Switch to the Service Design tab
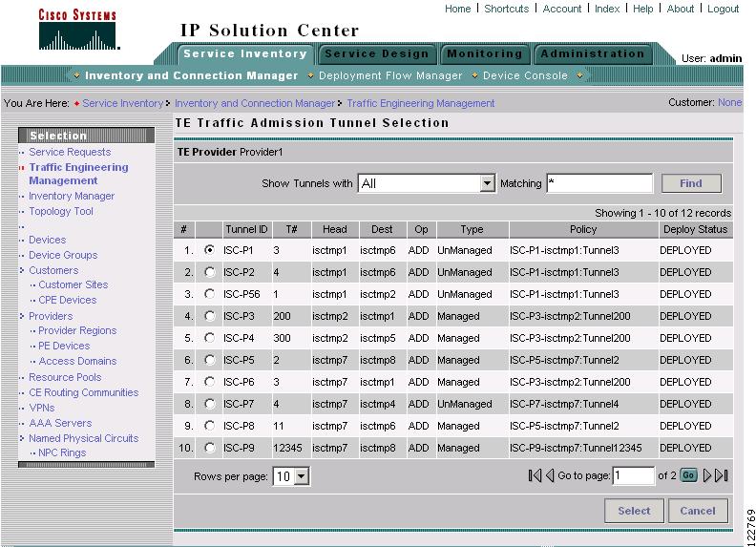This screenshot has height=547, width=756. [376, 53]
